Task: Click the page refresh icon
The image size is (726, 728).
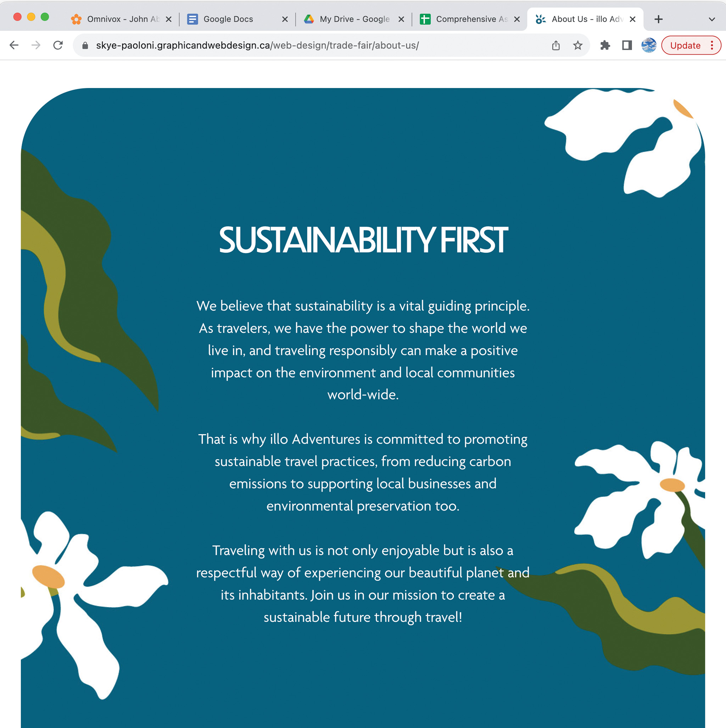Action: coord(59,45)
